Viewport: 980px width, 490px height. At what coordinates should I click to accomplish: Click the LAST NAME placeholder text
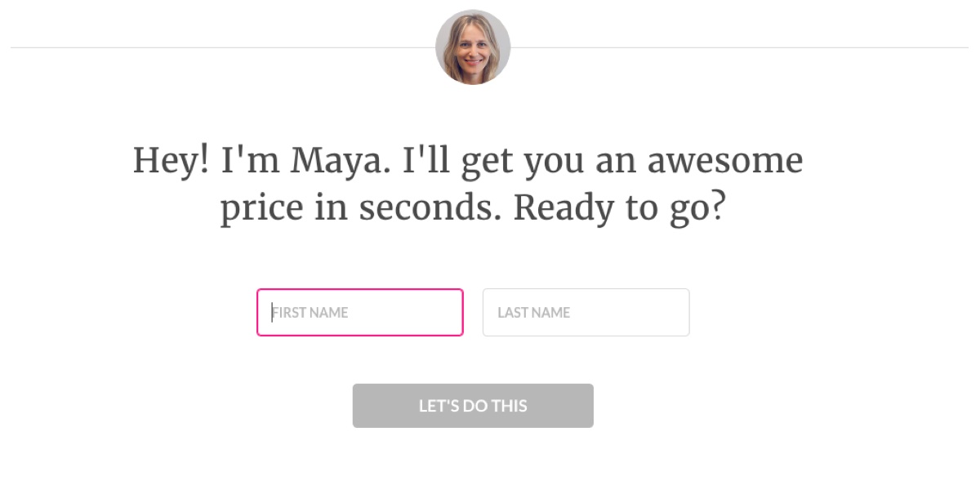pos(534,313)
